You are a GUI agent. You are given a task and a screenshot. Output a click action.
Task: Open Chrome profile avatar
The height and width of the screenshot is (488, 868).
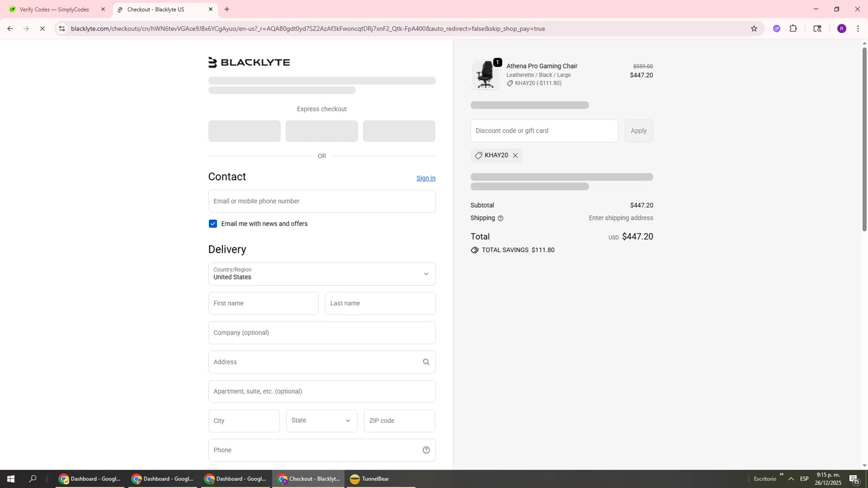pyautogui.click(x=841, y=28)
